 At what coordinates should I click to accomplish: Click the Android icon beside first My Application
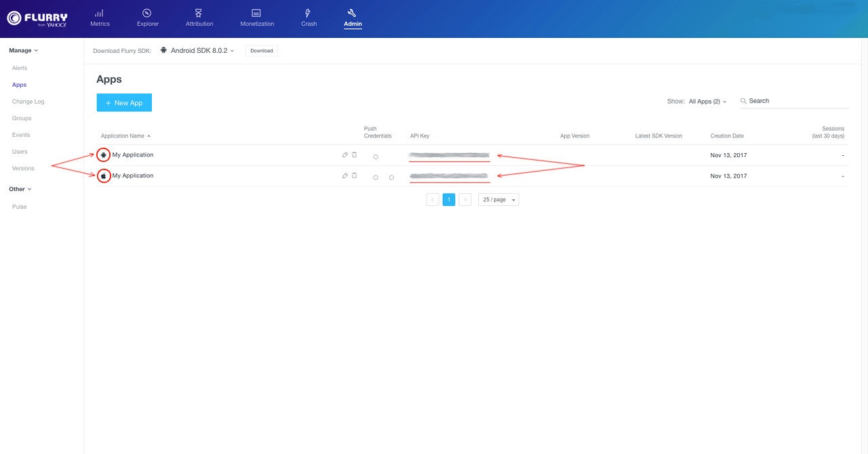coord(103,155)
